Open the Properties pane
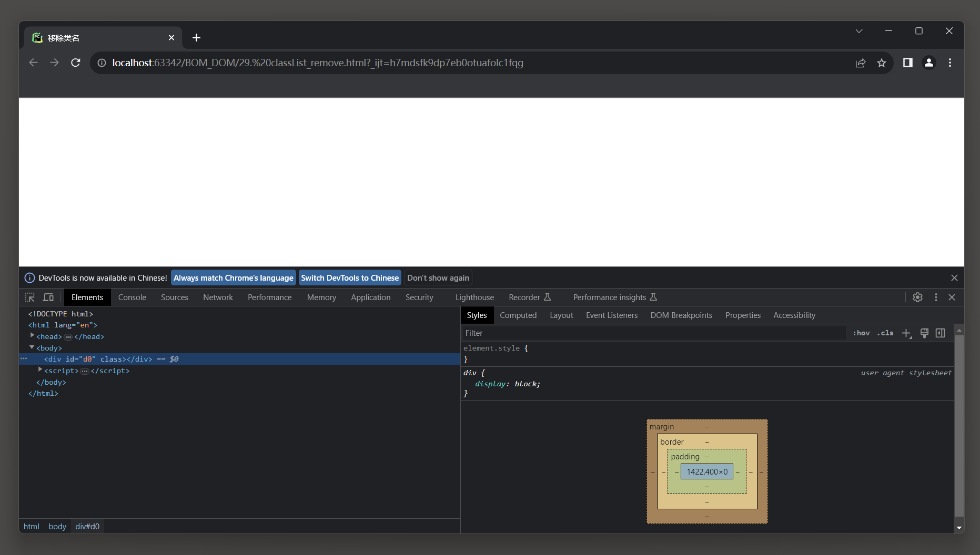This screenshot has height=555, width=980. 743,315
